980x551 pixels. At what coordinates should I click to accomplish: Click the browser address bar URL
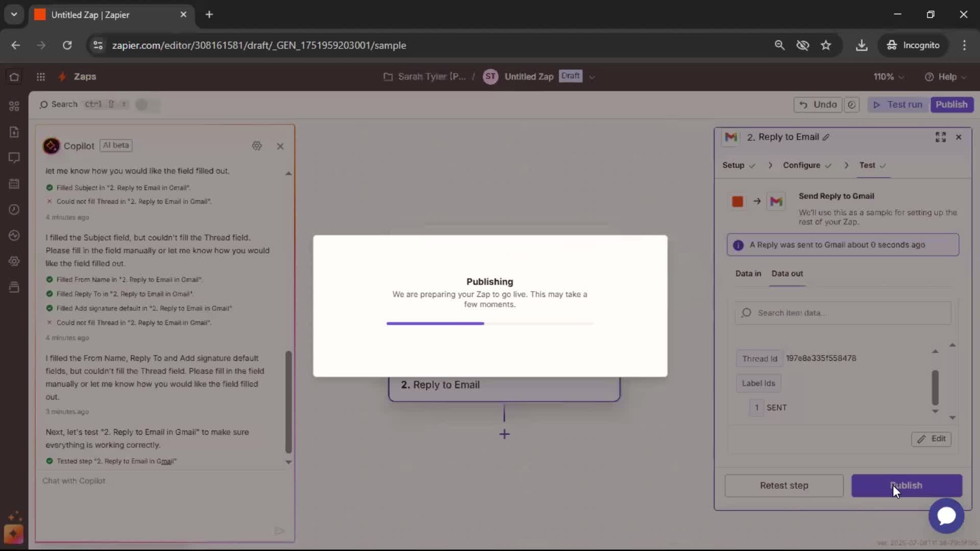[259, 45]
